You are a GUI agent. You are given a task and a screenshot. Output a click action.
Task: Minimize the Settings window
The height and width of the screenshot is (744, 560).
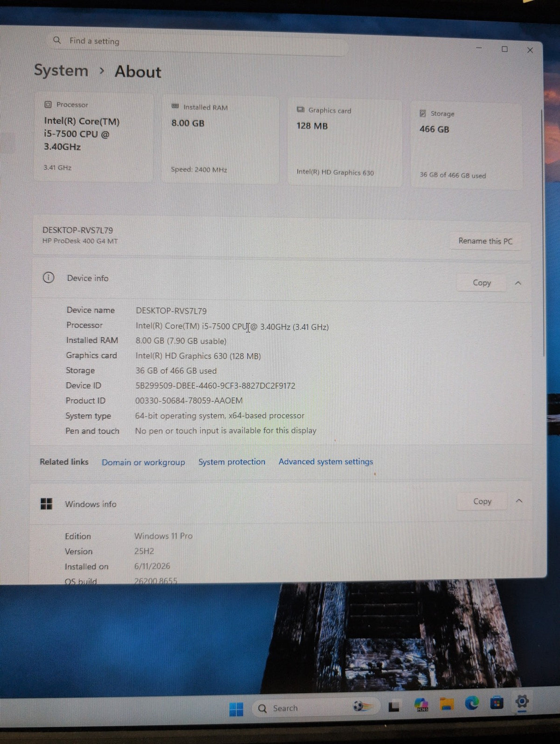tap(479, 48)
